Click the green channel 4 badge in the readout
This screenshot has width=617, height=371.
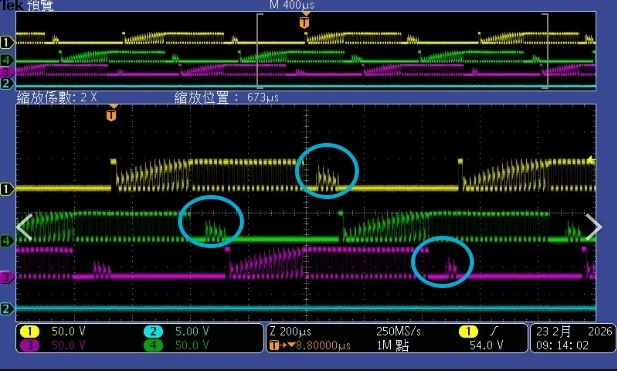pyautogui.click(x=153, y=346)
